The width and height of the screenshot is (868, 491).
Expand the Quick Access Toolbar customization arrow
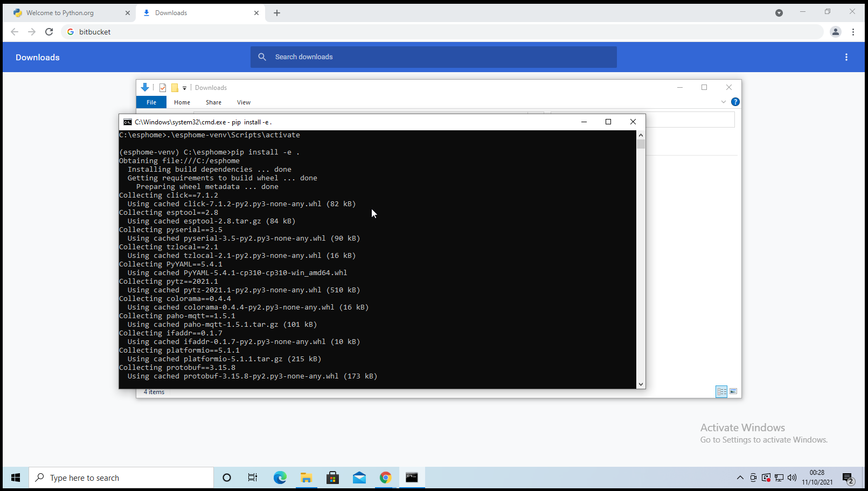pos(185,88)
